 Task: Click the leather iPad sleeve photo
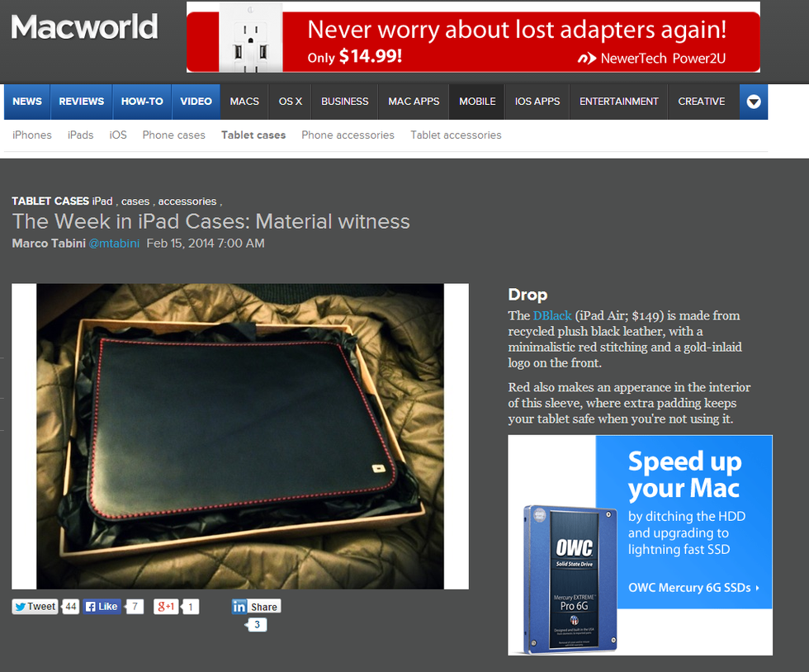[x=240, y=436]
